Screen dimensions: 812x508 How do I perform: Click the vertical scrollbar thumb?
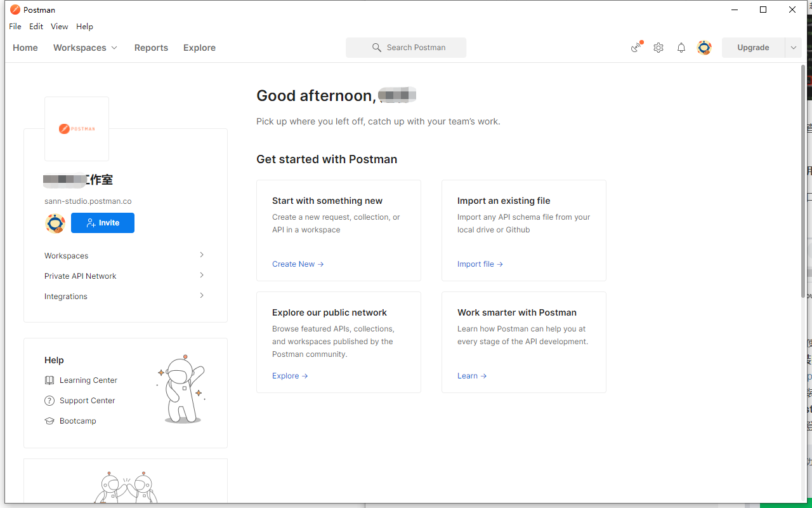pos(804,181)
